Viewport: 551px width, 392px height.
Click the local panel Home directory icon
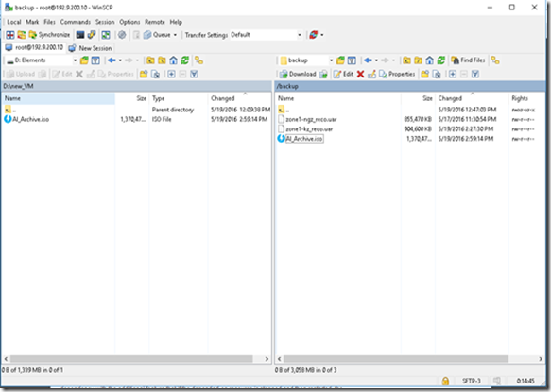pos(173,60)
